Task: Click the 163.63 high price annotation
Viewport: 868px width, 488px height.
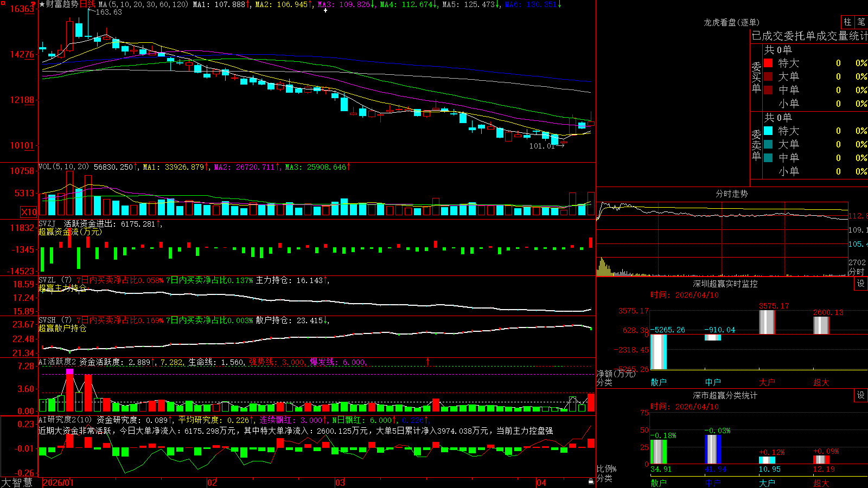Action: (108, 12)
